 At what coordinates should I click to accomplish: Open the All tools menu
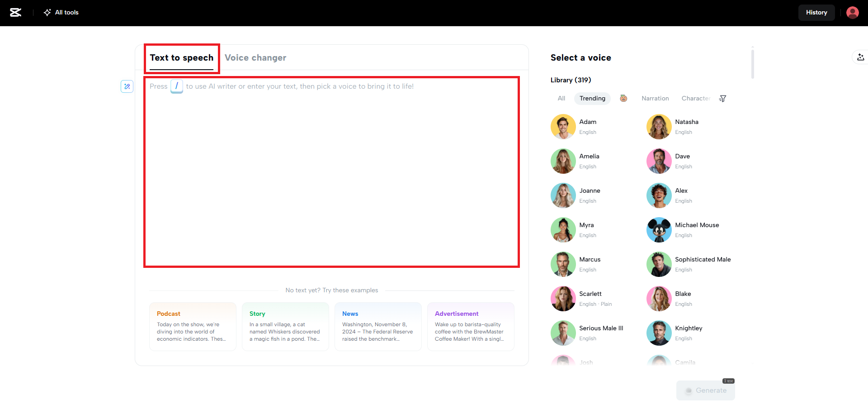61,13
